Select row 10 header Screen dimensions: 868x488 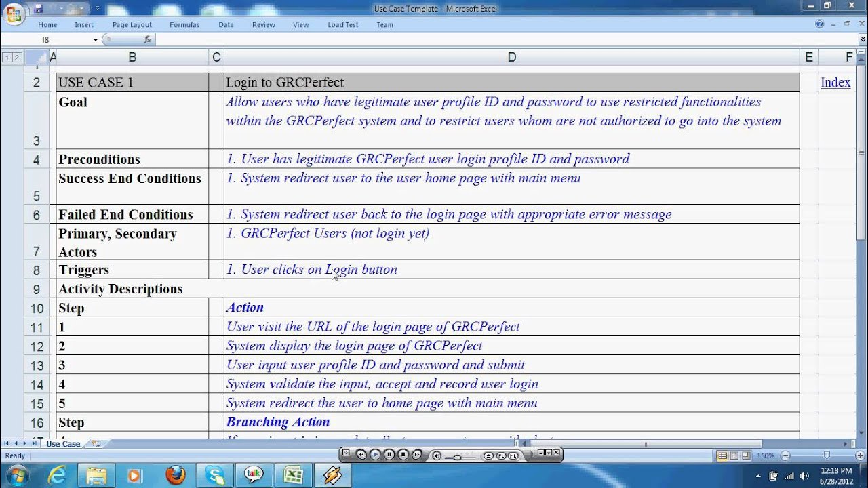point(36,308)
